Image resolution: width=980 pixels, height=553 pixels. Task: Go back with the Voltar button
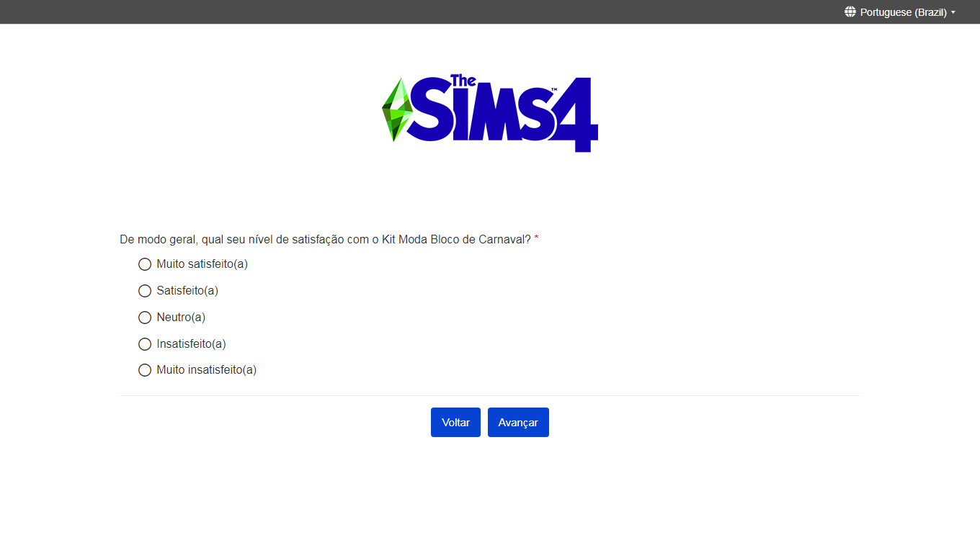(455, 422)
